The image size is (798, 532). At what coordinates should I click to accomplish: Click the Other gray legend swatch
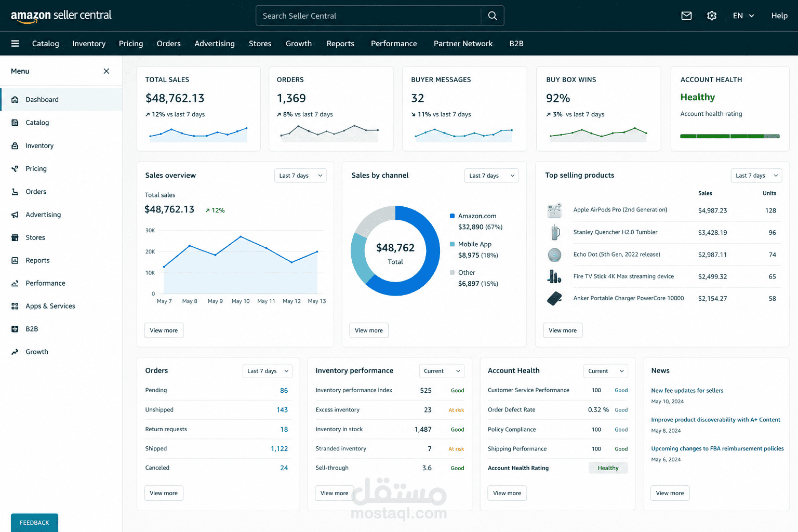pos(452,273)
